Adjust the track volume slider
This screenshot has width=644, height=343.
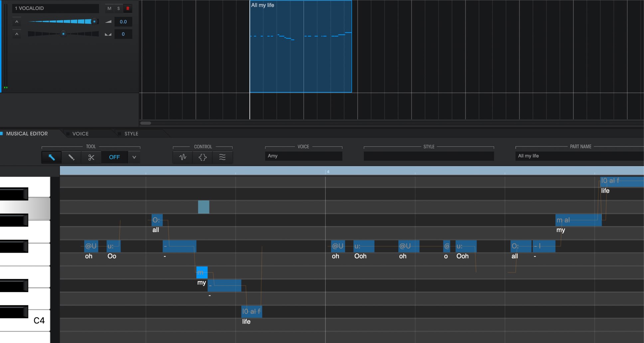(63, 21)
